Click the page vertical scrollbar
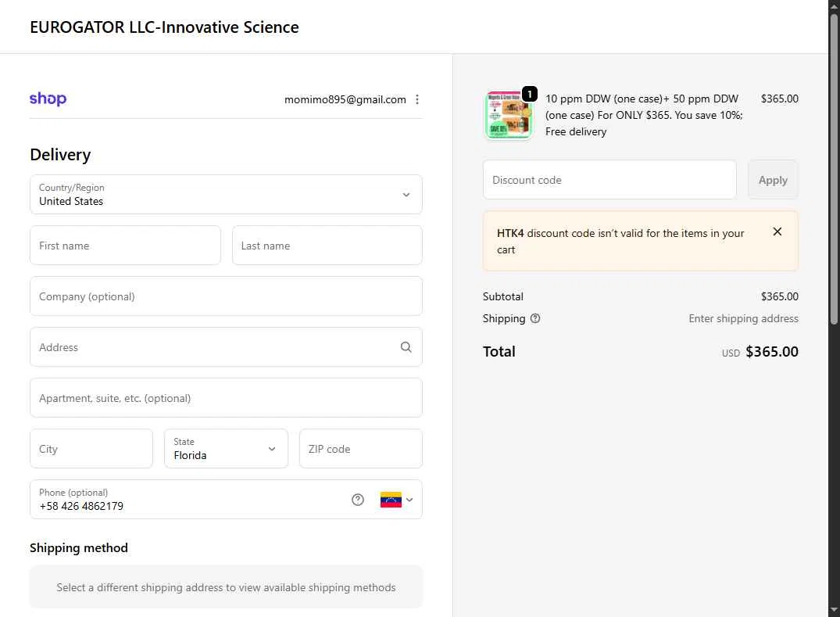The height and width of the screenshot is (617, 840). (834, 169)
